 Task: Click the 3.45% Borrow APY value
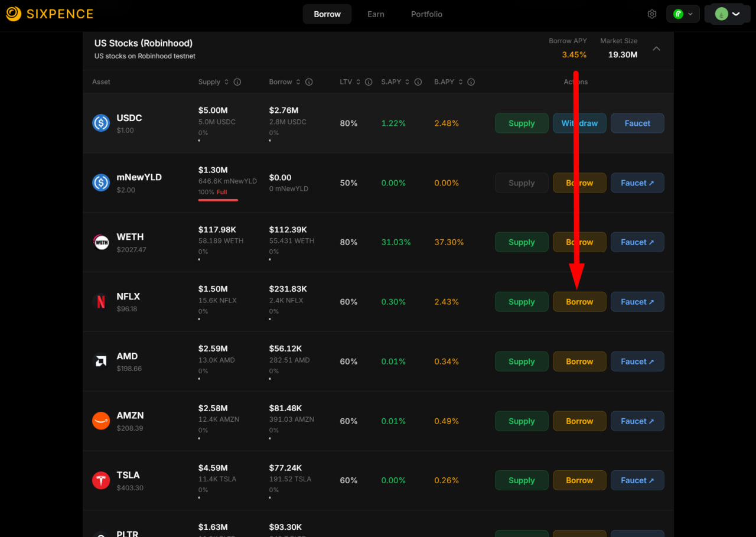click(574, 54)
